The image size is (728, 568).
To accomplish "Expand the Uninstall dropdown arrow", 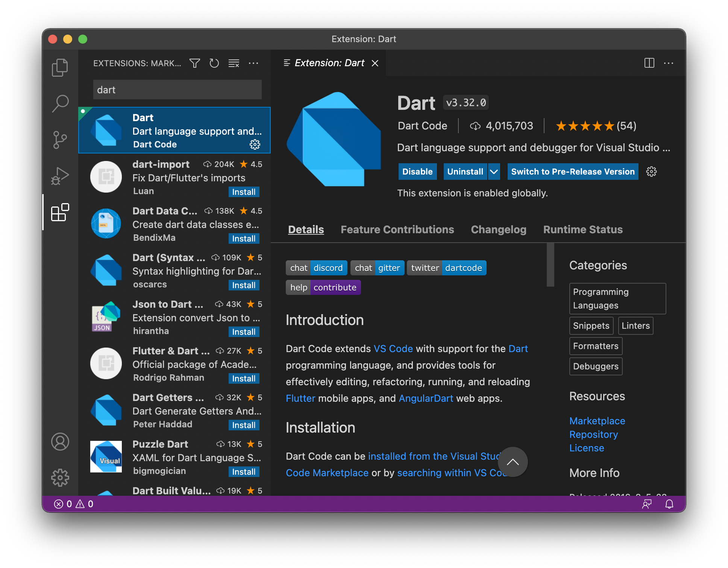I will tap(494, 172).
